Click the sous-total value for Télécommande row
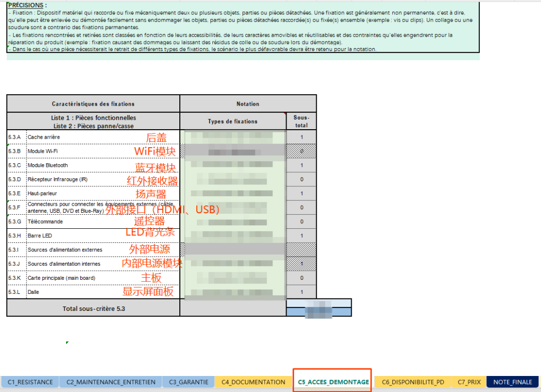Image resolution: width=541 pixels, height=392 pixels. click(x=301, y=221)
